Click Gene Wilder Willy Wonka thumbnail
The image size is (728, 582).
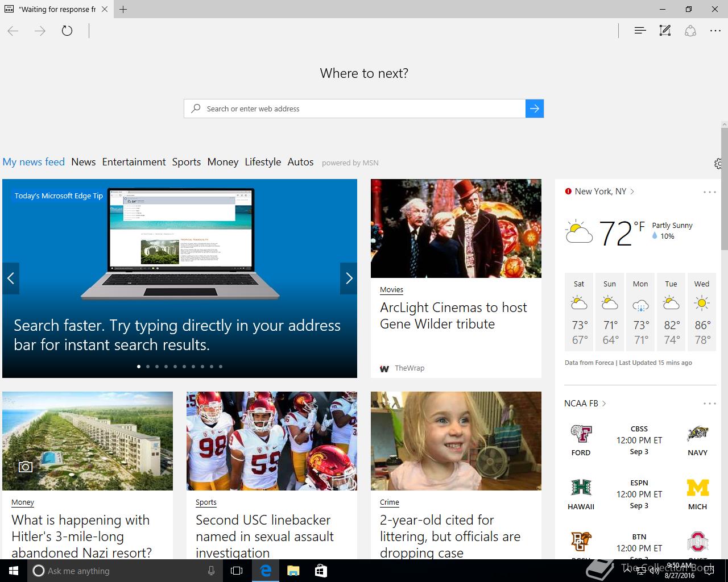point(456,228)
